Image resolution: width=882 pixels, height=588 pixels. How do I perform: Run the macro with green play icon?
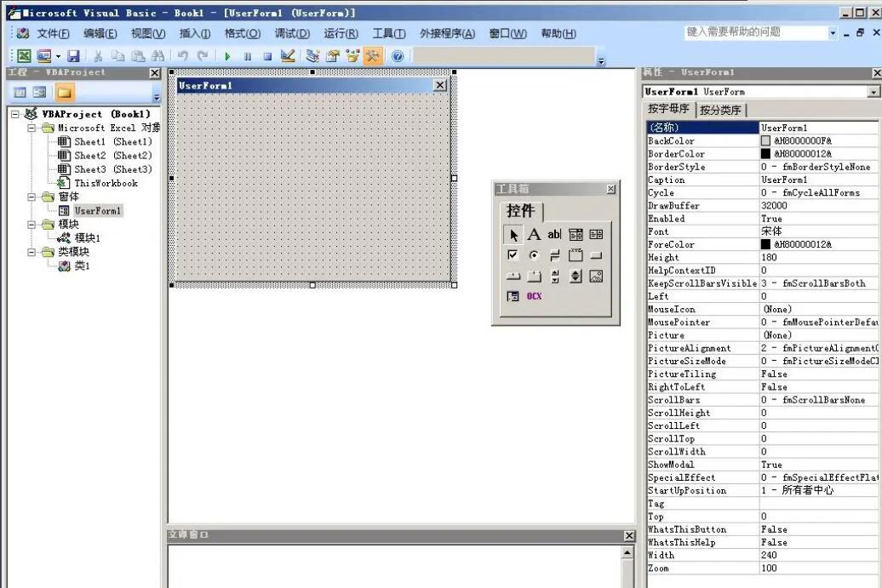[228, 56]
